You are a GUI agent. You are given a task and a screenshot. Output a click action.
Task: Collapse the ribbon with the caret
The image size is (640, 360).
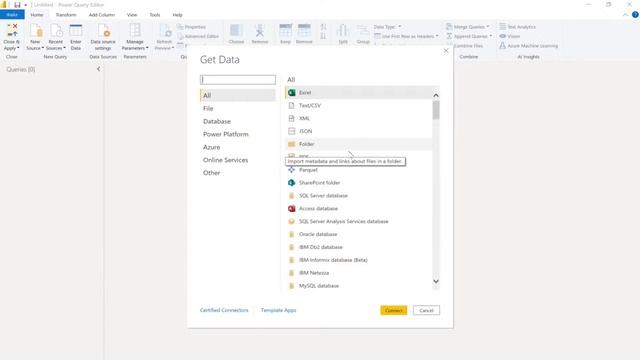[x=625, y=15]
